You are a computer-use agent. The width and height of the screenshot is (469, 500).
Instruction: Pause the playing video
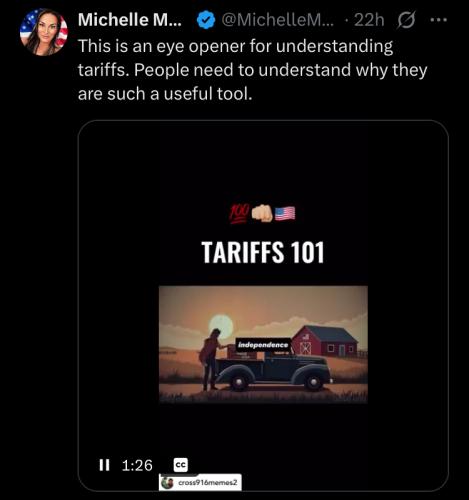coord(104,465)
